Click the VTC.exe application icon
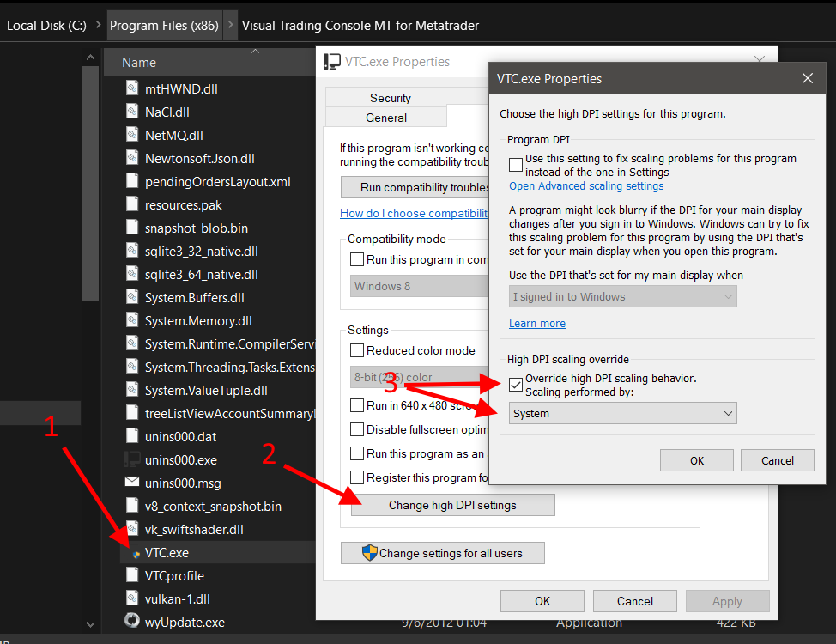Viewport: 836px width, 644px height. 136,555
